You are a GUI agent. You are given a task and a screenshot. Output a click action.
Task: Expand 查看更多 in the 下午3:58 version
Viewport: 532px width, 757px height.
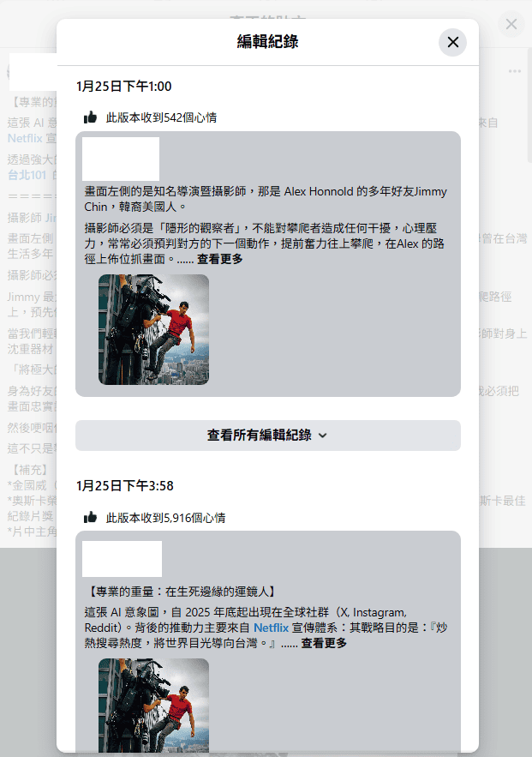pyautogui.click(x=324, y=643)
